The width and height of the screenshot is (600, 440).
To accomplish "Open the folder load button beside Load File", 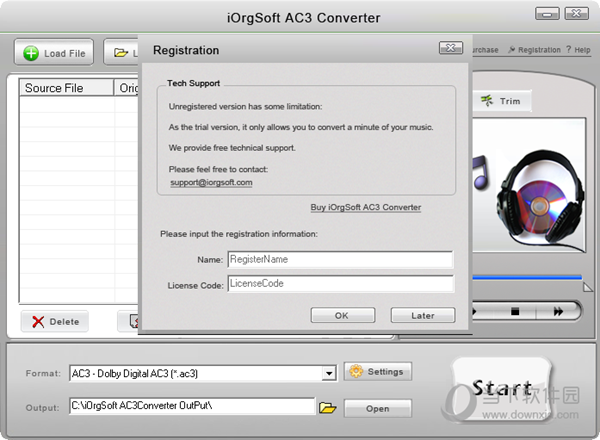I will pyautogui.click(x=121, y=53).
